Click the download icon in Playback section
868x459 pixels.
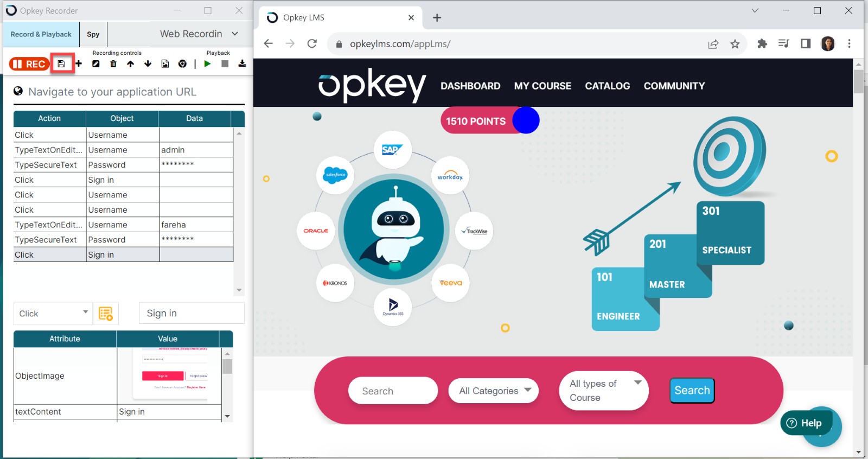pyautogui.click(x=242, y=63)
